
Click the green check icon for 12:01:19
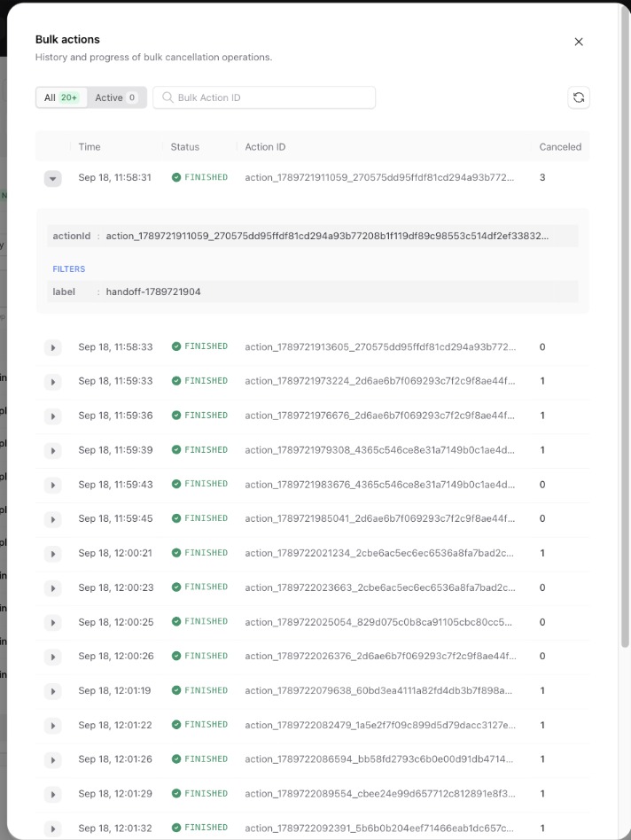pos(176,690)
